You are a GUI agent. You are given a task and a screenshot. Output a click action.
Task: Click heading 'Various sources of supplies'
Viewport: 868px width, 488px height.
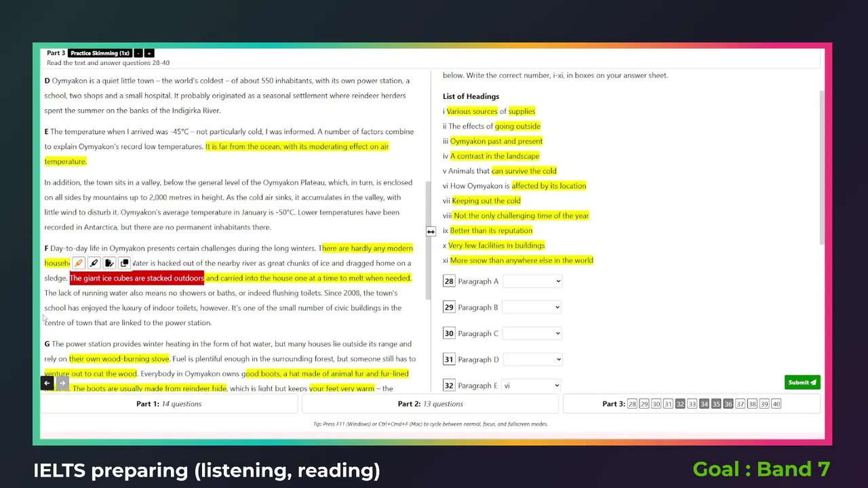[489, 111]
